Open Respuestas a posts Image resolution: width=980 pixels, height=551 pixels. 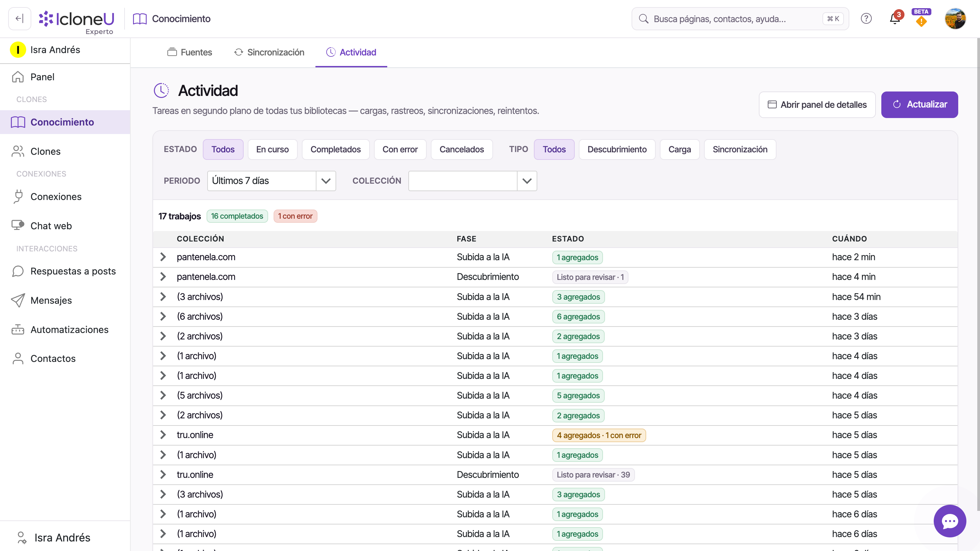click(65, 271)
